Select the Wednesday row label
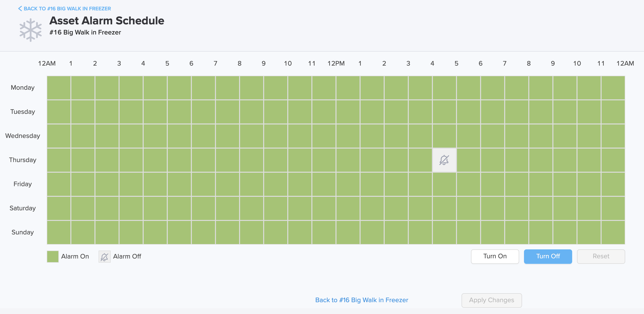Viewport: 644px width, 314px height. click(x=22, y=136)
